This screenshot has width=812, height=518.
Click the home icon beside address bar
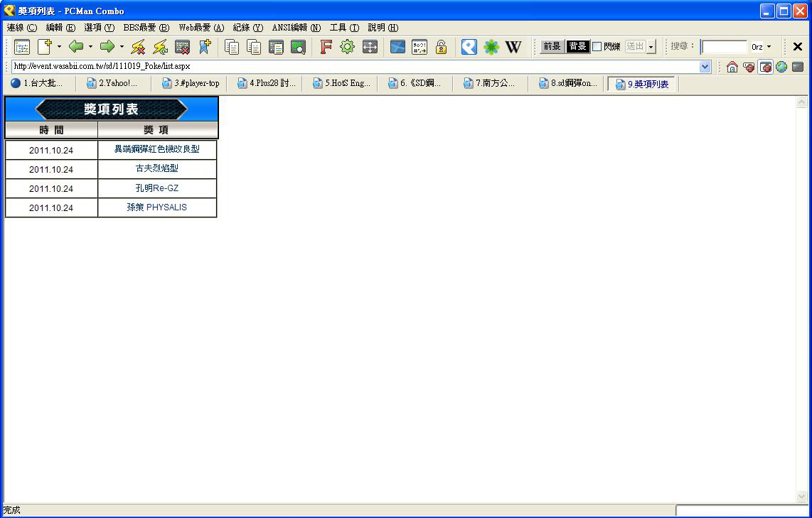(732, 67)
